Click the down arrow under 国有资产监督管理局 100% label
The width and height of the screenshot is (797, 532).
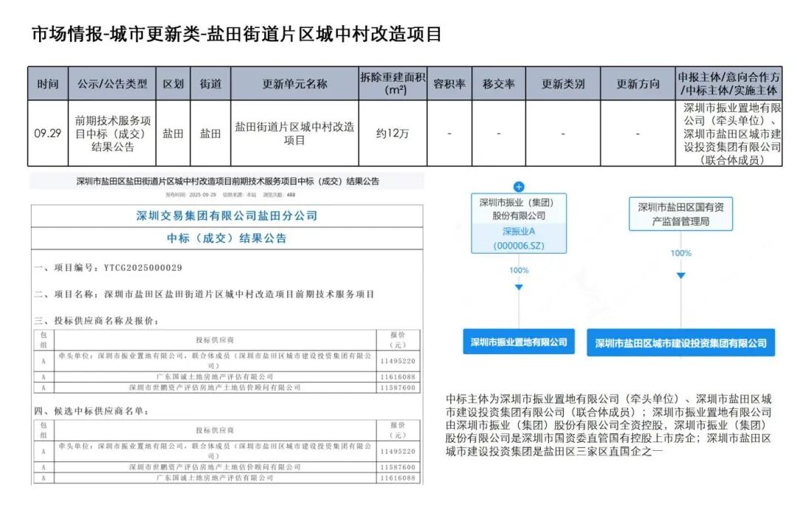click(680, 275)
